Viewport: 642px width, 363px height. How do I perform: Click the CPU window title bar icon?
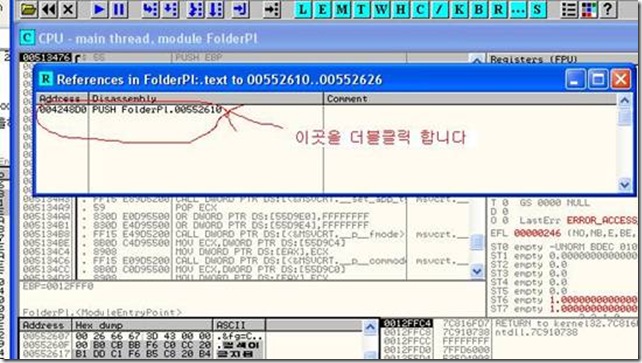pyautogui.click(x=27, y=38)
